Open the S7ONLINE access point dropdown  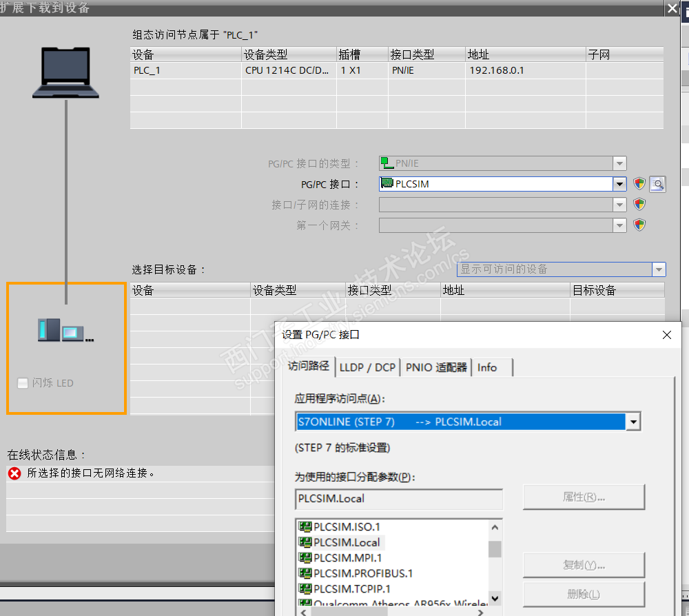point(633,422)
